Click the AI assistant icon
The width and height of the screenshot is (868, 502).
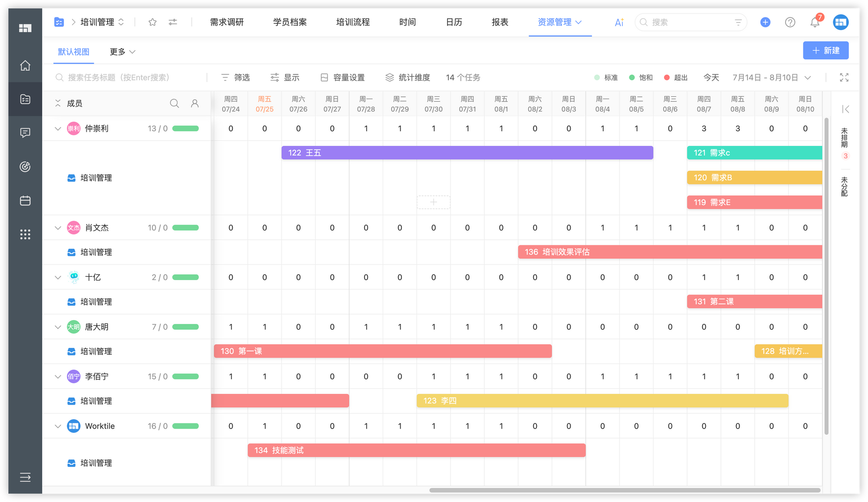point(619,22)
